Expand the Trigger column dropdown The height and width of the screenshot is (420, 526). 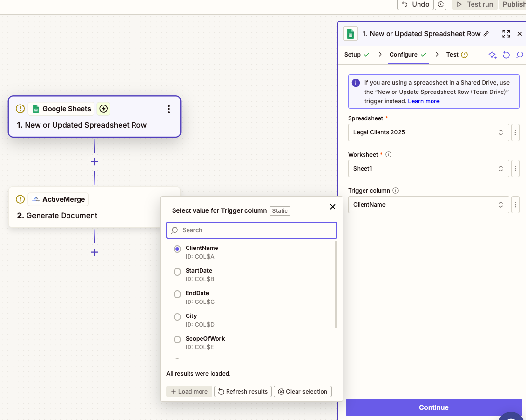coord(428,205)
